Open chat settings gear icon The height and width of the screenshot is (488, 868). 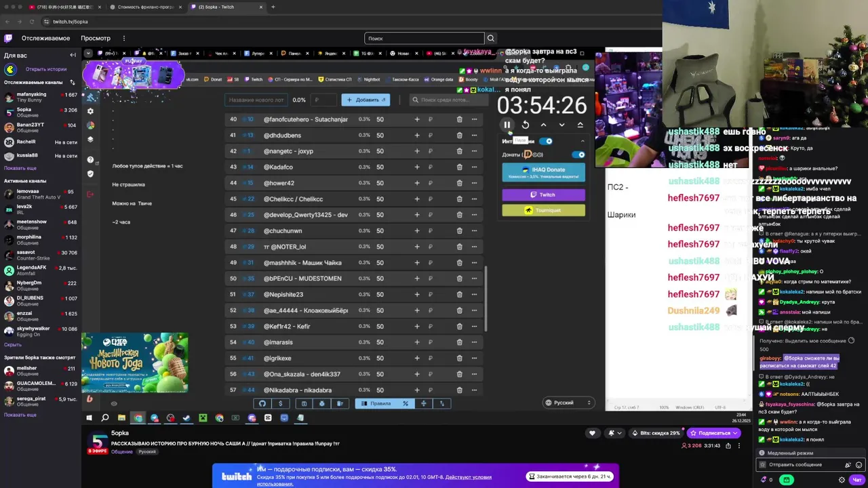click(842, 480)
